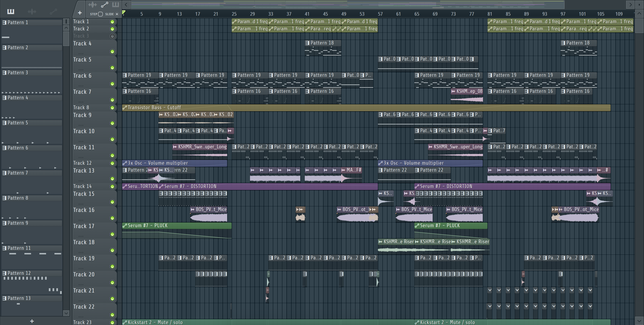The image size is (644, 325).
Task: Select the patterns piano-keys icon in picker panel
Action: point(11,11)
